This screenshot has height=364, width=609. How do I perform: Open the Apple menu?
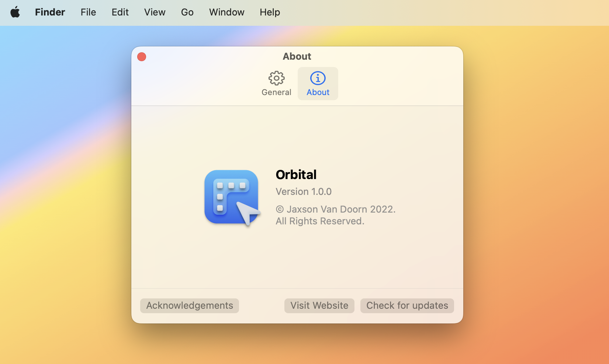point(15,12)
